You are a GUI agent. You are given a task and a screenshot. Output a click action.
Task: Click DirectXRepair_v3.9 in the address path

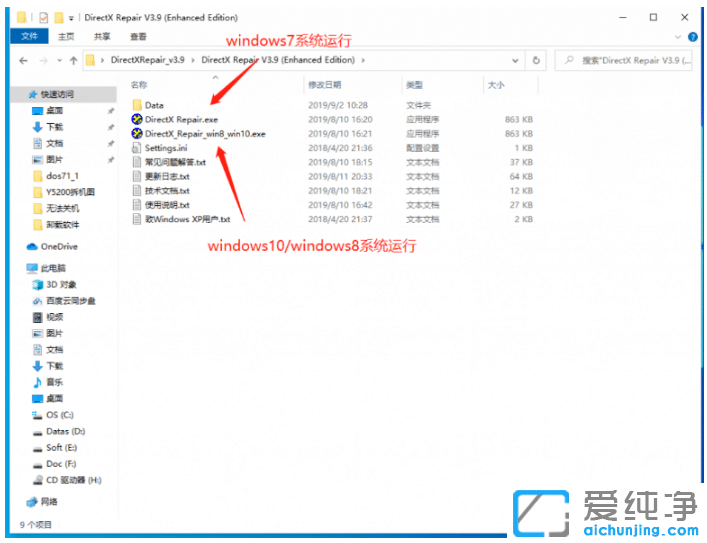(x=147, y=60)
